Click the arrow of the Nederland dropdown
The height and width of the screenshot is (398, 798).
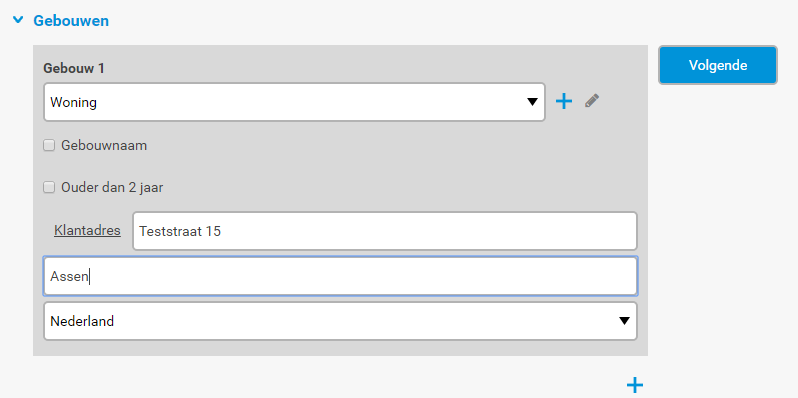[624, 321]
